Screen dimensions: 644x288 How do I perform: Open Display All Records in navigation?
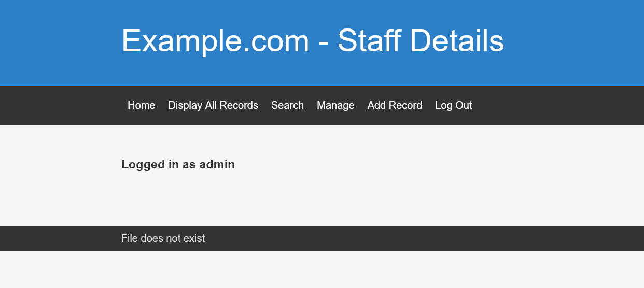tap(213, 105)
